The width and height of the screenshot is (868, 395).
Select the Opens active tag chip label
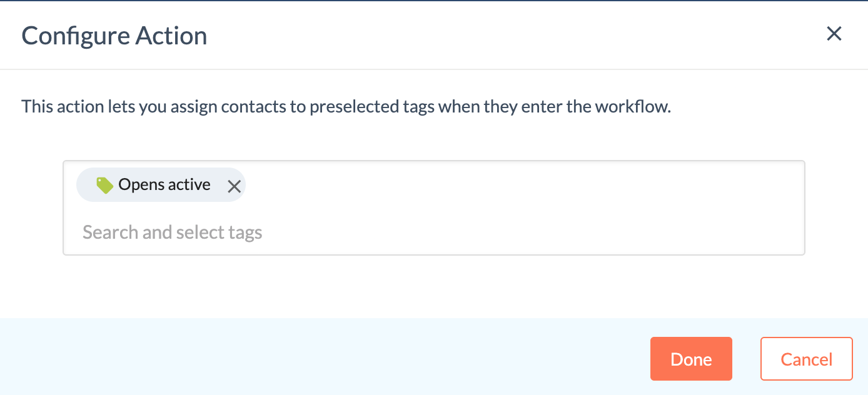click(164, 185)
